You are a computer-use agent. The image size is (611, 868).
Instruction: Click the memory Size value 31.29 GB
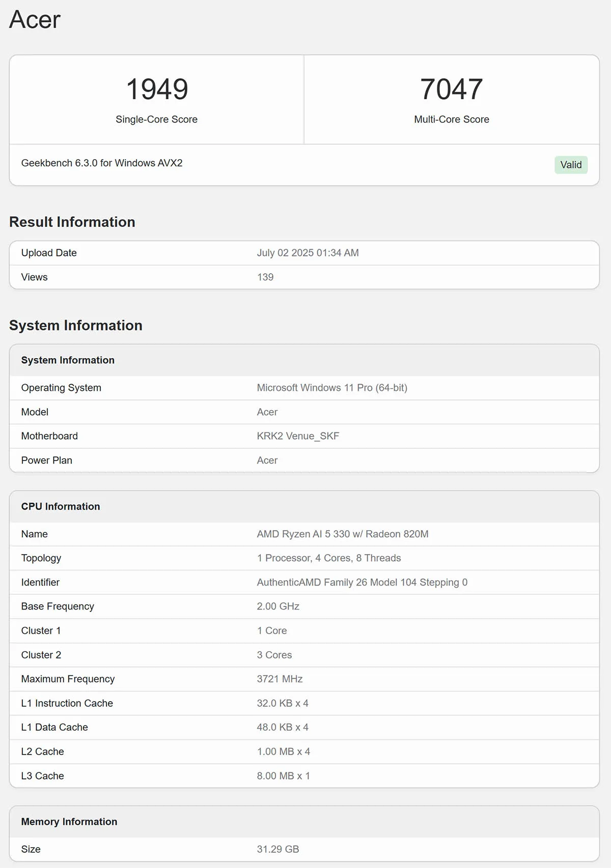[278, 849]
